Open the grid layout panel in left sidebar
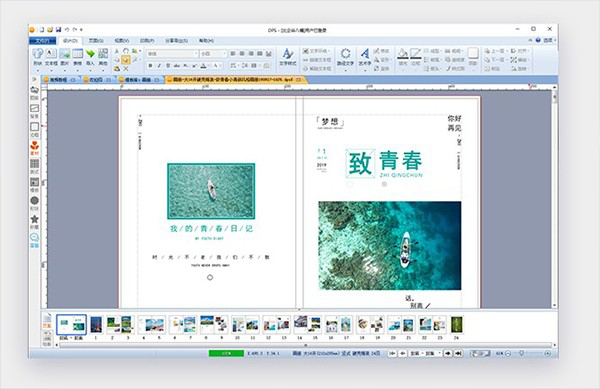Image resolution: width=600 pixels, height=389 pixels. [34, 166]
